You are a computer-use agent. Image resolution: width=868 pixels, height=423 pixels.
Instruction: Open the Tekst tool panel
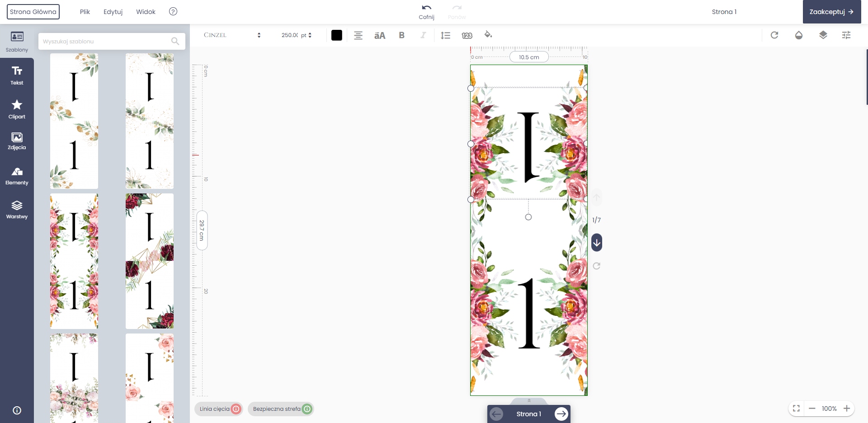(17, 75)
